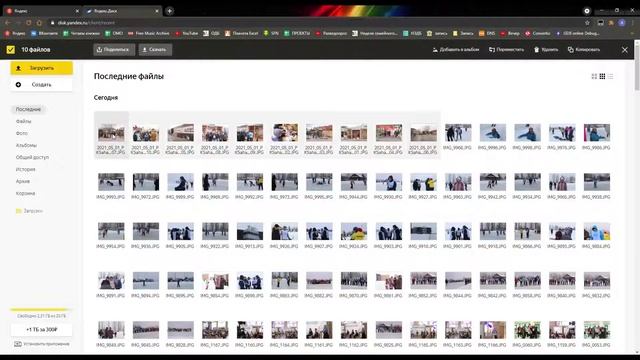
Task: Click the Скачать download button
Action: point(155,50)
